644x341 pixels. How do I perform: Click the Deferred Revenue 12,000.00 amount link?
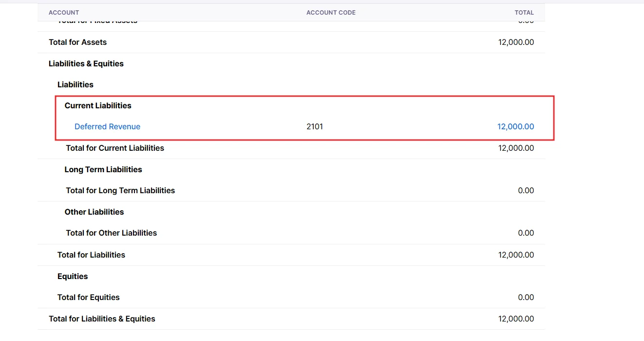515,127
